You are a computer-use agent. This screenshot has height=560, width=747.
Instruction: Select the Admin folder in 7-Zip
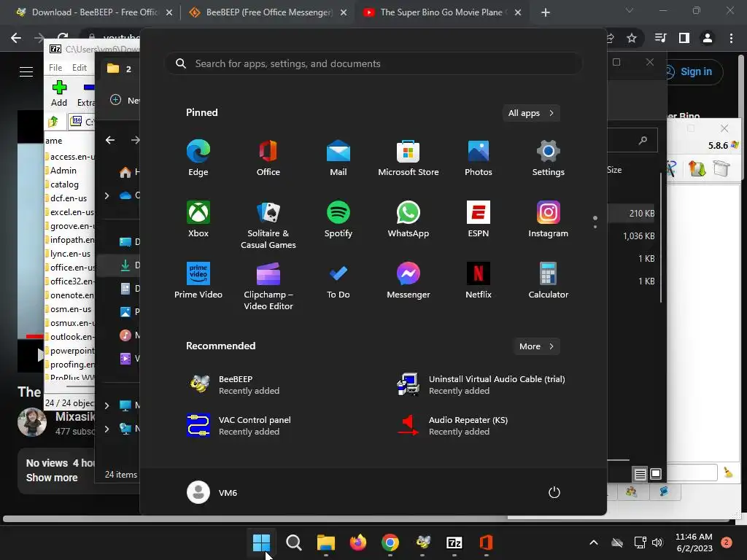tap(63, 171)
